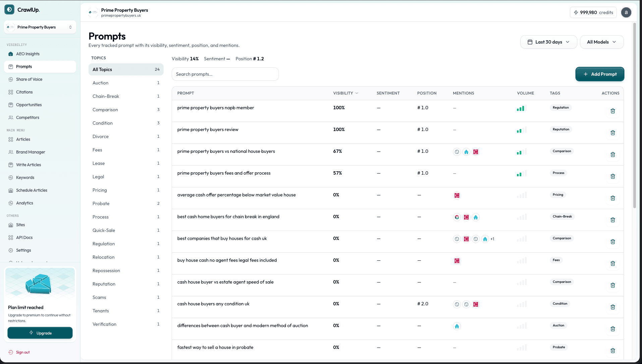
Task: Click the +1 more mentions indicator
Action: [492, 239]
